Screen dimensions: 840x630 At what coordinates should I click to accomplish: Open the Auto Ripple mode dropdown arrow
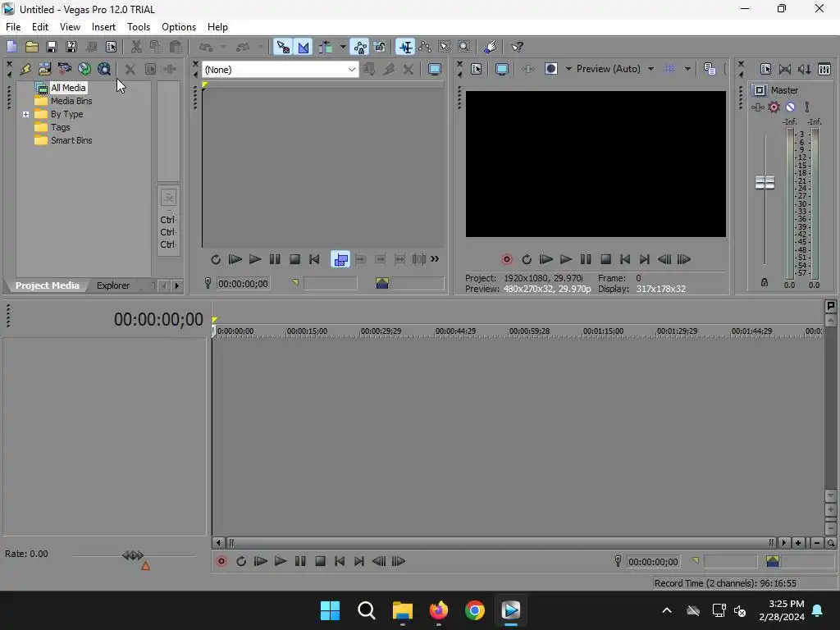(x=342, y=47)
